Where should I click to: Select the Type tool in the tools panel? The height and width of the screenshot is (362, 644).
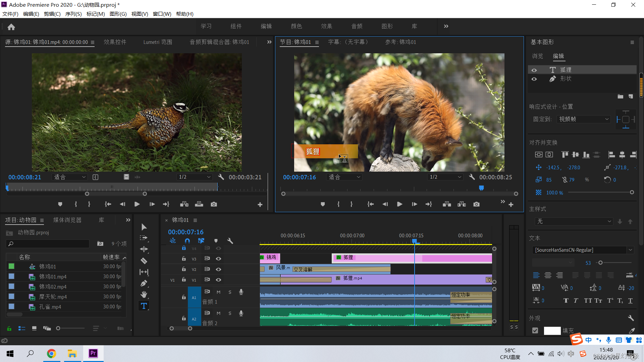(x=144, y=306)
